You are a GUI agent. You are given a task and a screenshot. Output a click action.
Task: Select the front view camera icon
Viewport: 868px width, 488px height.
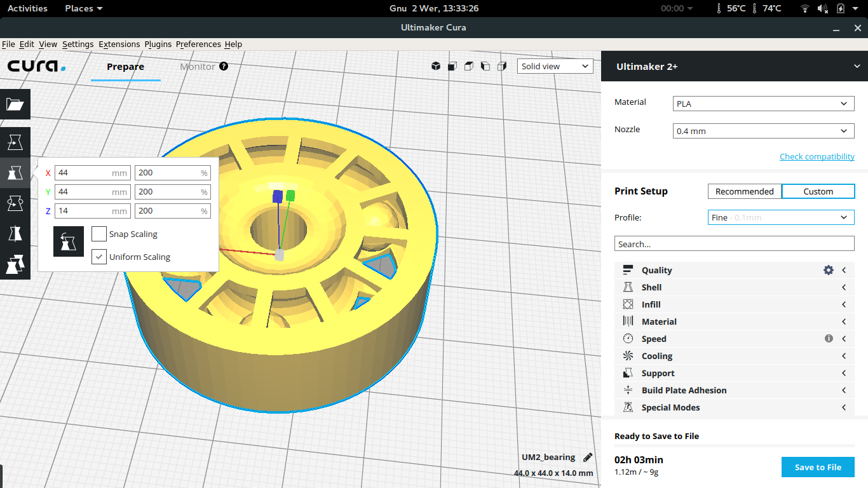[452, 66]
